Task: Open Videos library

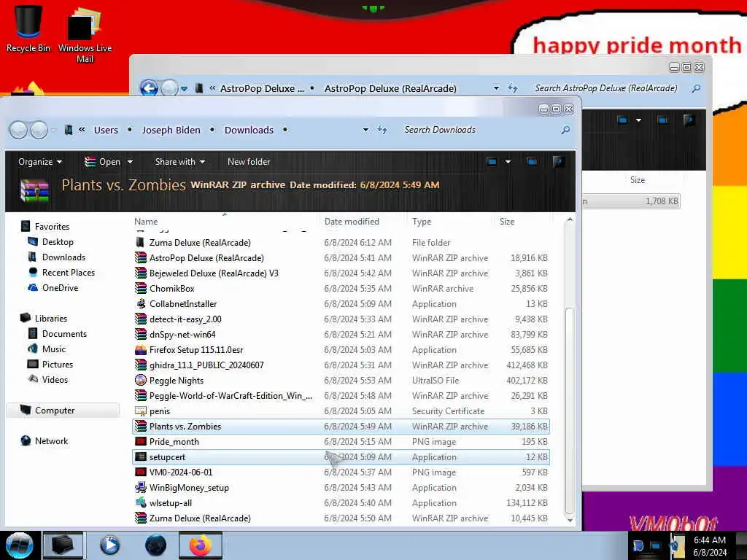Action: tap(55, 379)
